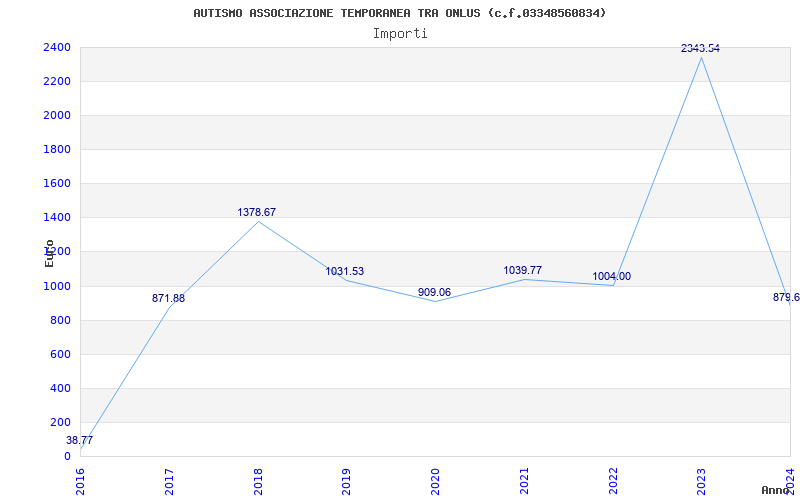Click the 1039.77 data label
This screenshot has width=800, height=500.
[522, 270]
